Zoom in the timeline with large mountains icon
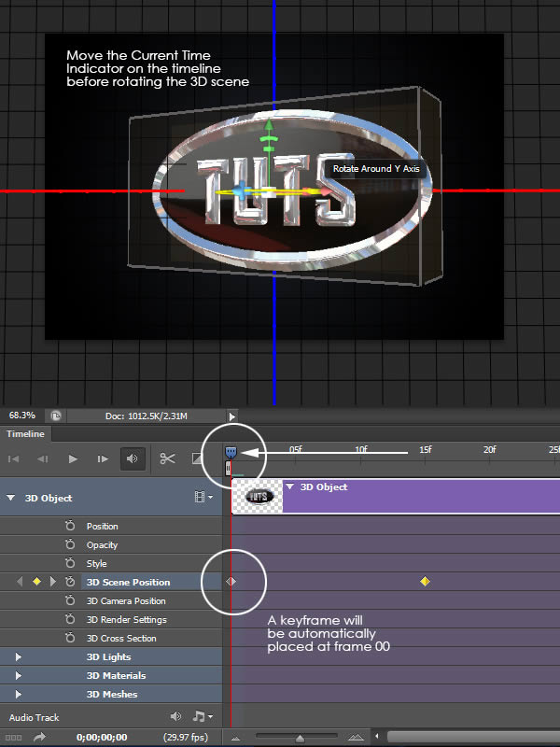The image size is (560, 747). click(356, 738)
